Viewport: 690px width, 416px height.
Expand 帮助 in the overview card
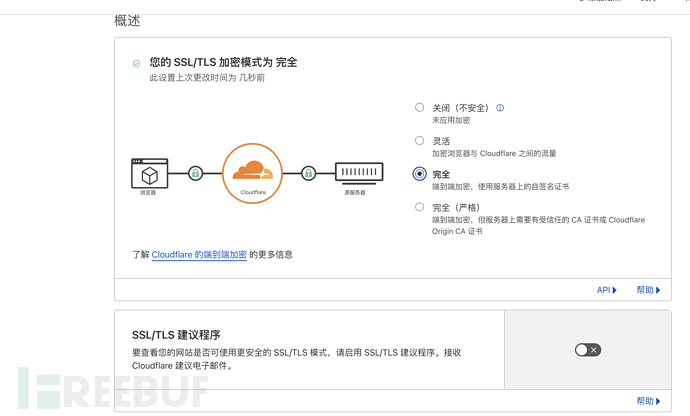[648, 290]
